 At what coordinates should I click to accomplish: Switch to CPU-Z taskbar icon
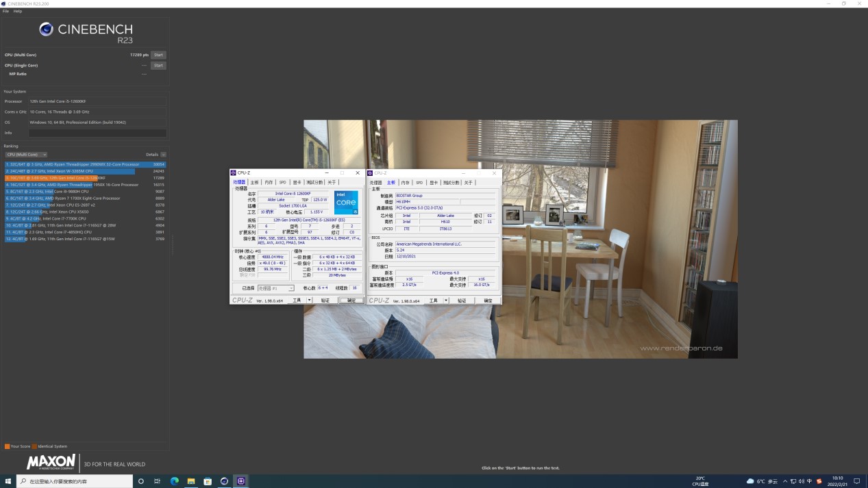click(241, 481)
